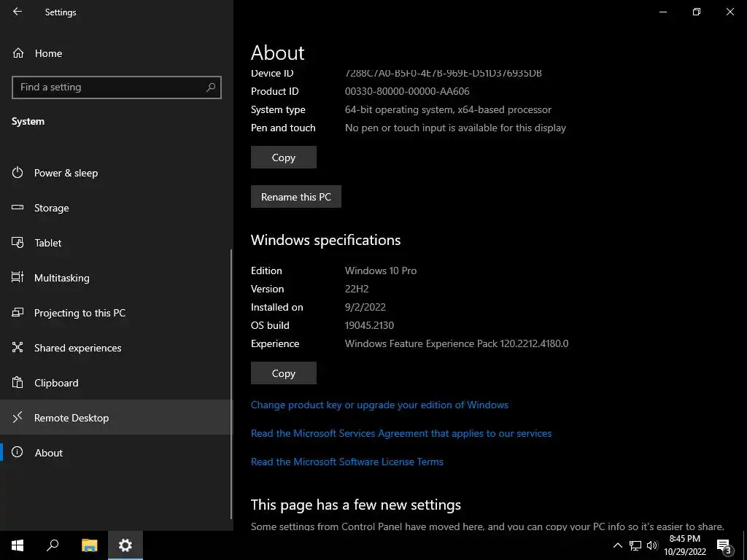This screenshot has width=747, height=560.
Task: Click the About info icon
Action: (x=18, y=452)
